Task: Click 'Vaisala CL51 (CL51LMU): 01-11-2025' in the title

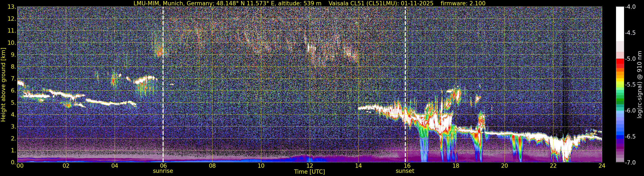Action: tap(381, 3)
